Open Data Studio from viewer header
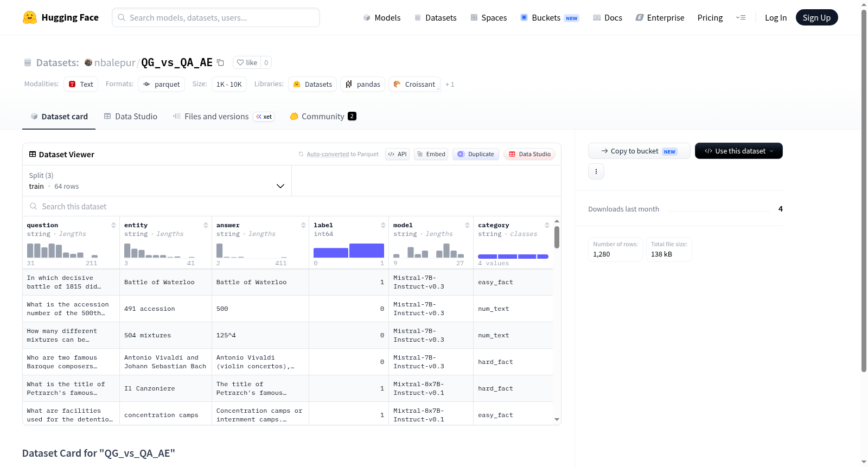 click(x=529, y=154)
